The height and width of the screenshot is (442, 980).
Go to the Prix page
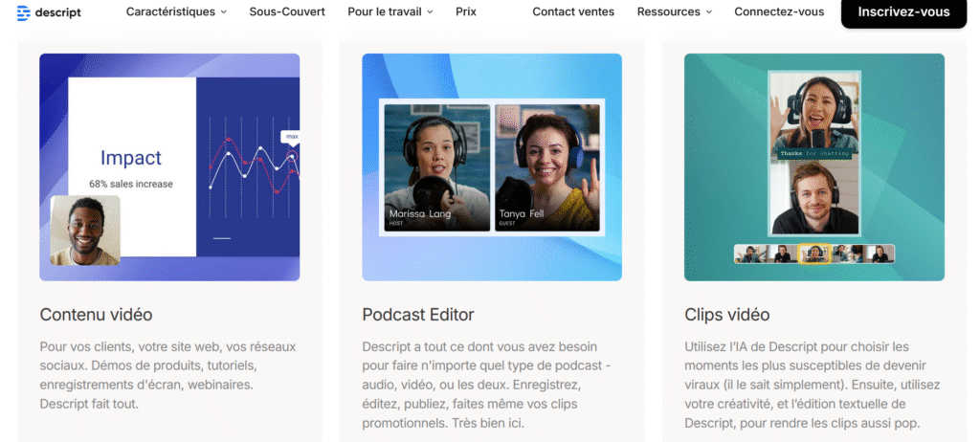click(x=466, y=11)
